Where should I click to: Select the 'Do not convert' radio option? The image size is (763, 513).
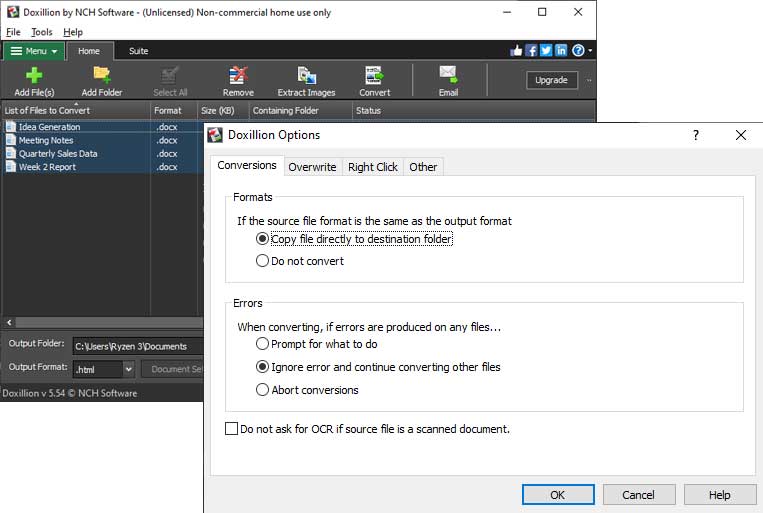[x=262, y=261]
